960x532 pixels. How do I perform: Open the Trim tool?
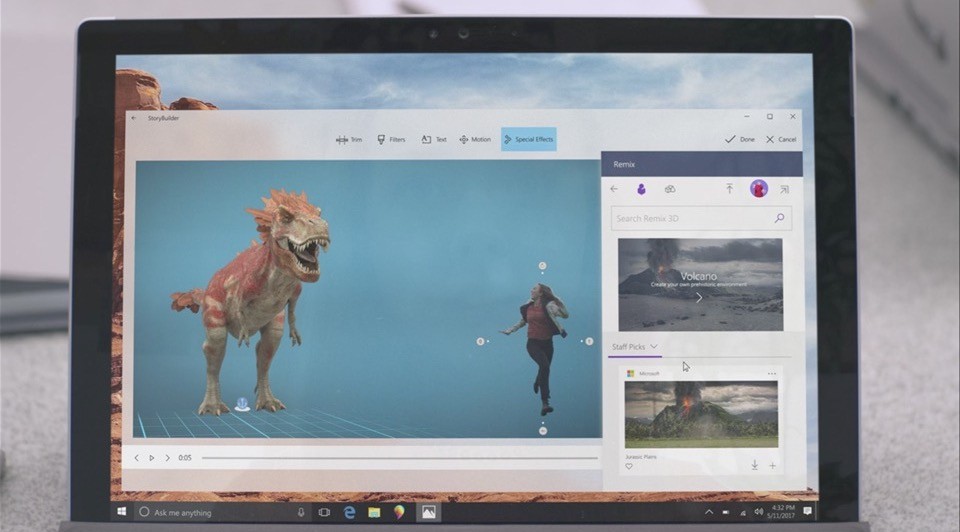[349, 140]
